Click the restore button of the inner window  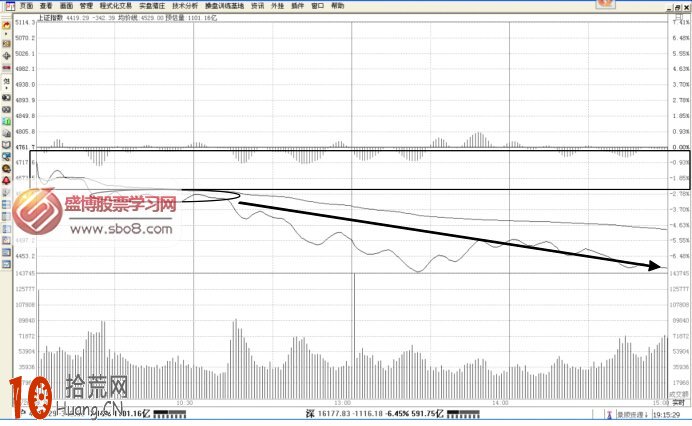677,7
